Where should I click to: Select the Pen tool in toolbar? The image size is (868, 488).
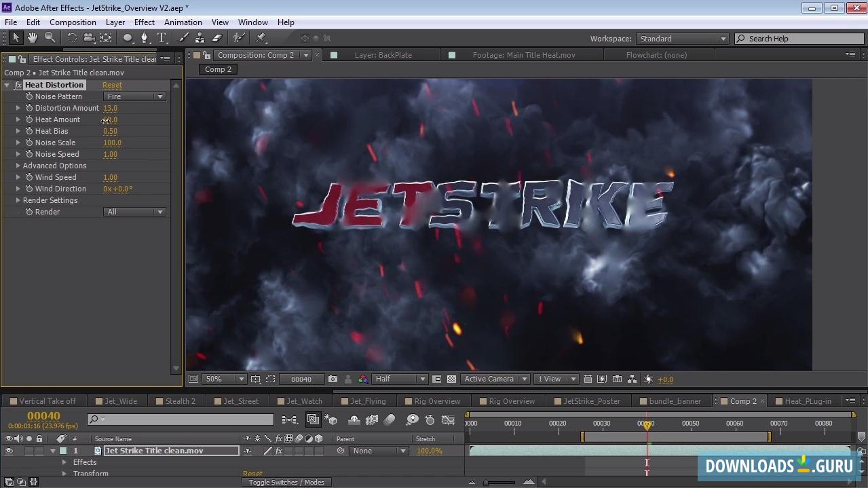coord(144,38)
